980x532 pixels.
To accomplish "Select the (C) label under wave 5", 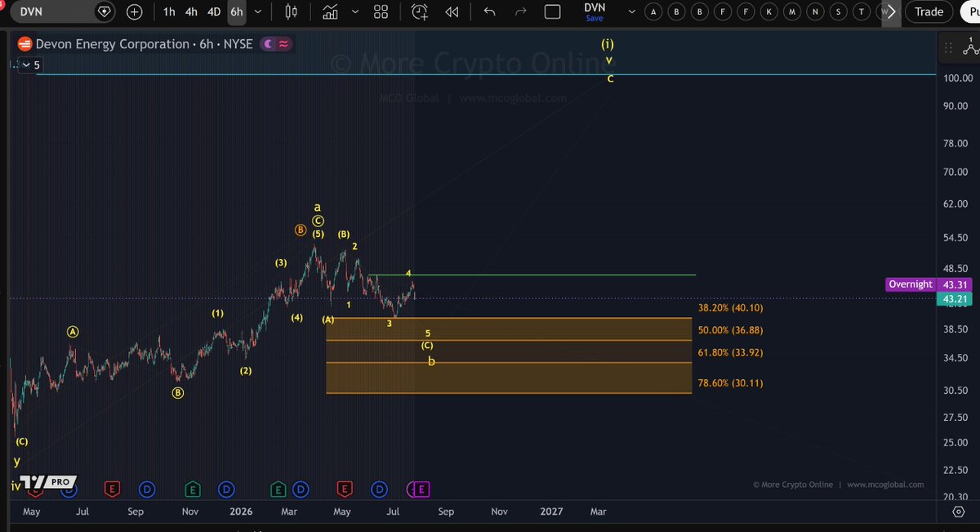I will [427, 346].
